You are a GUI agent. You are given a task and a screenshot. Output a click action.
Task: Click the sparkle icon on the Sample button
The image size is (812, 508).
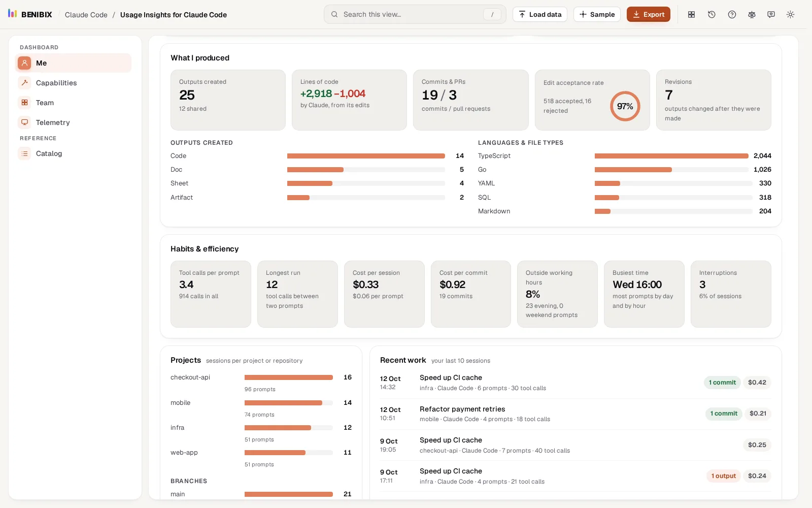tap(583, 14)
